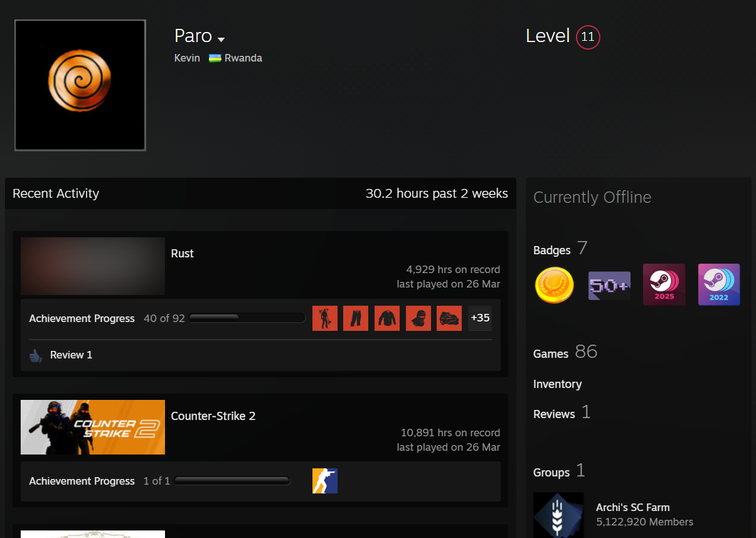The width and height of the screenshot is (756, 538).
Task: Show the +35 more Rust achievements
Action: click(x=480, y=318)
